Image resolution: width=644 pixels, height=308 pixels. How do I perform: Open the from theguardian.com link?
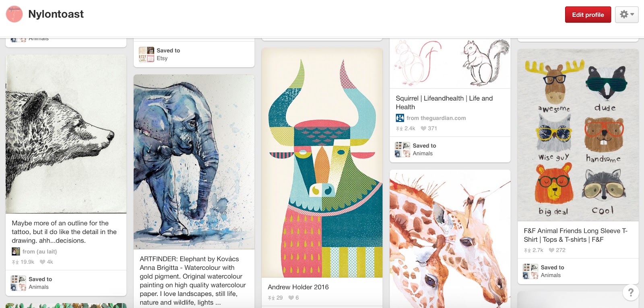[x=436, y=118]
